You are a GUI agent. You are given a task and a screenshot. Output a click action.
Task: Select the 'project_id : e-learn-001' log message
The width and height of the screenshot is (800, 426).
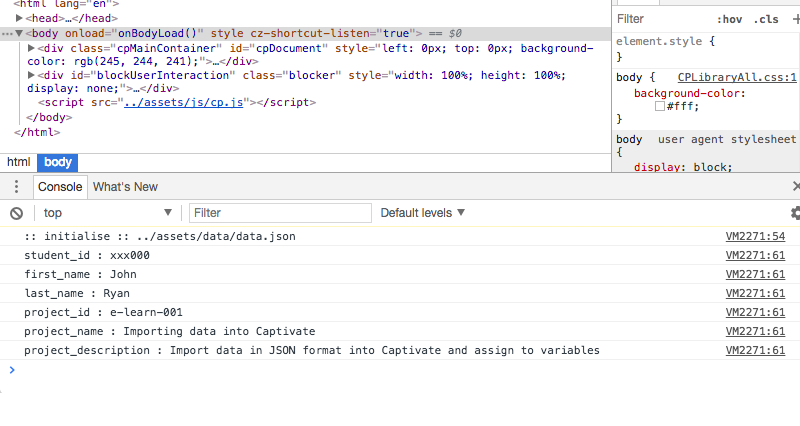(103, 312)
